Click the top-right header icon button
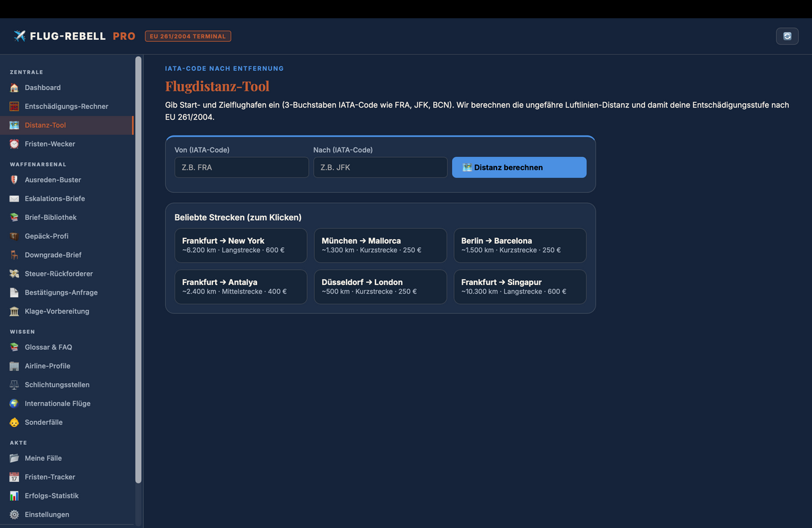Viewport: 812px width, 528px height. 787,37
